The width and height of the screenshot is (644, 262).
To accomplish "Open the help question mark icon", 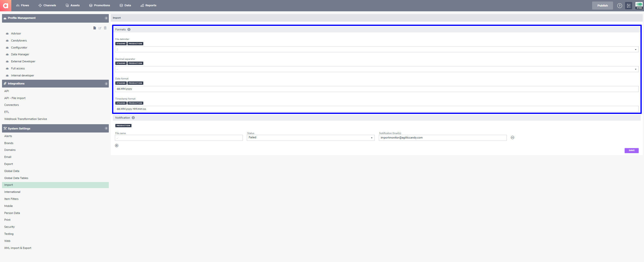I will 620,6.
